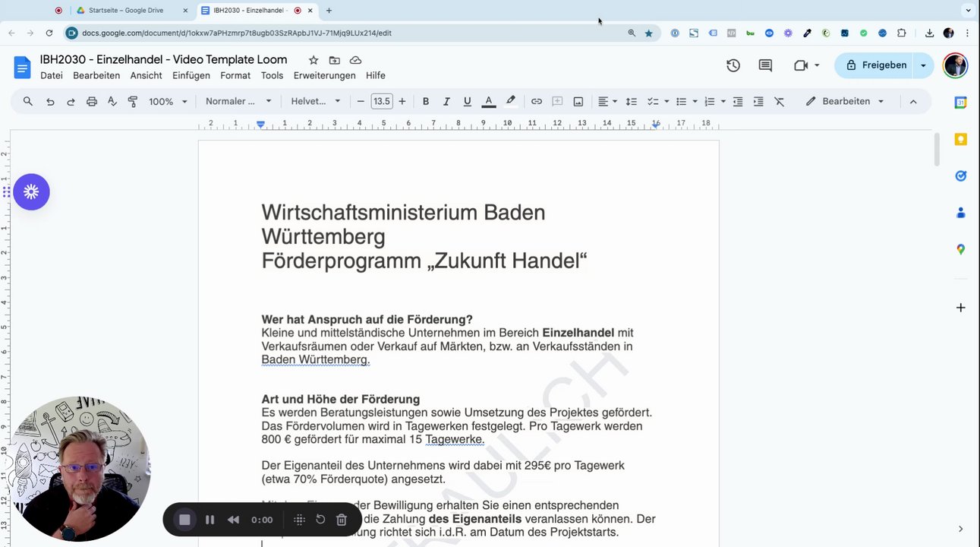
Task: Collapse the toolbar menus with the chevron
Action: pos(913,101)
